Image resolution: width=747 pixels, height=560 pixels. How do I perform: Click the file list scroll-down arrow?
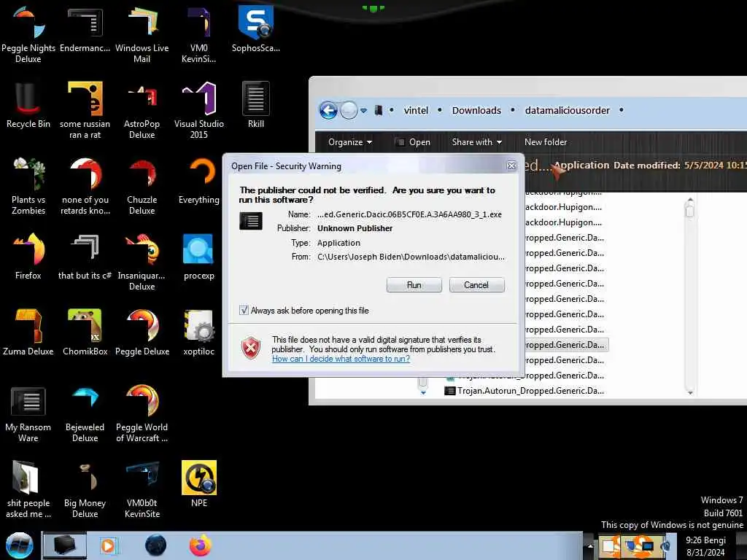tap(690, 392)
